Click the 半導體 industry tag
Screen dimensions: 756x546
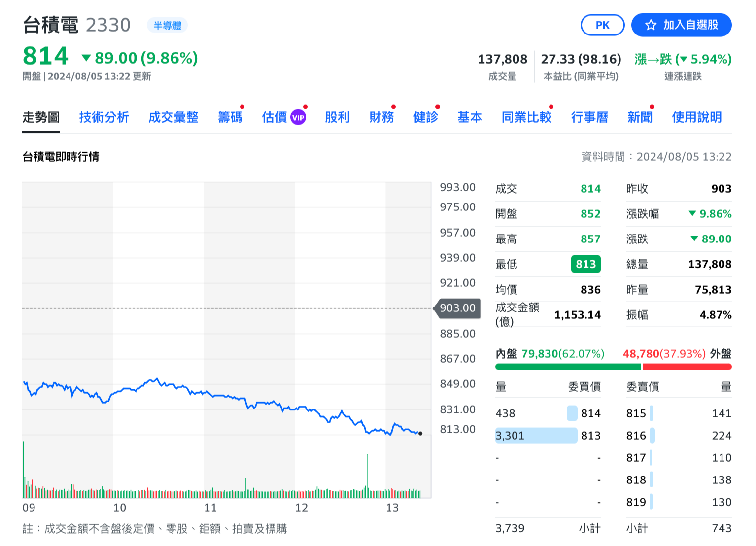point(167,26)
